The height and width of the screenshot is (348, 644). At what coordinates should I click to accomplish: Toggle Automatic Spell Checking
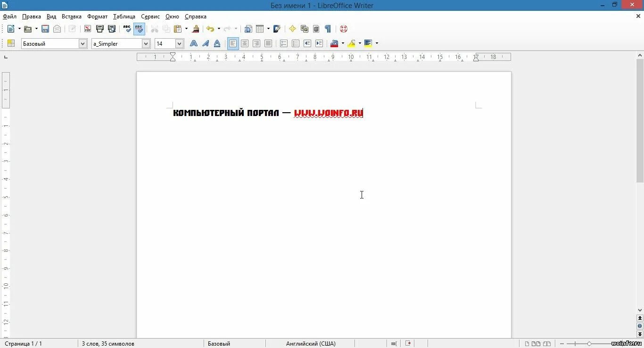pyautogui.click(x=139, y=29)
